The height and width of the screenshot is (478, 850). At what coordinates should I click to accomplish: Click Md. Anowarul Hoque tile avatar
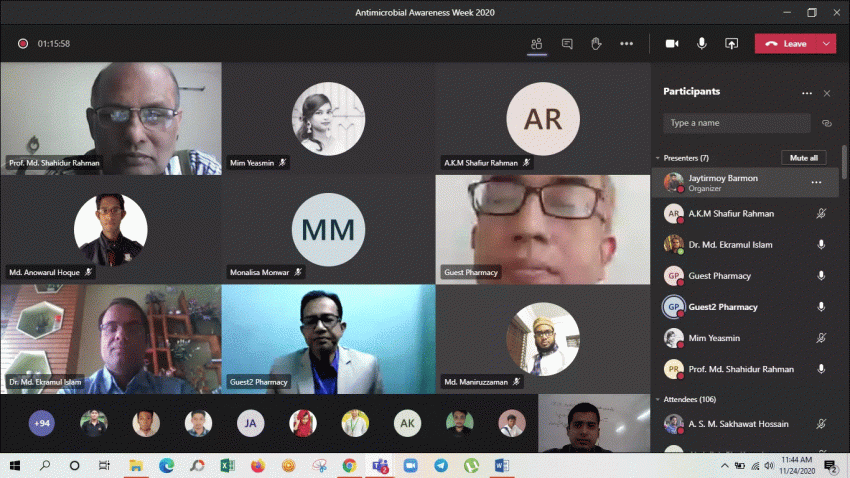pos(111,229)
